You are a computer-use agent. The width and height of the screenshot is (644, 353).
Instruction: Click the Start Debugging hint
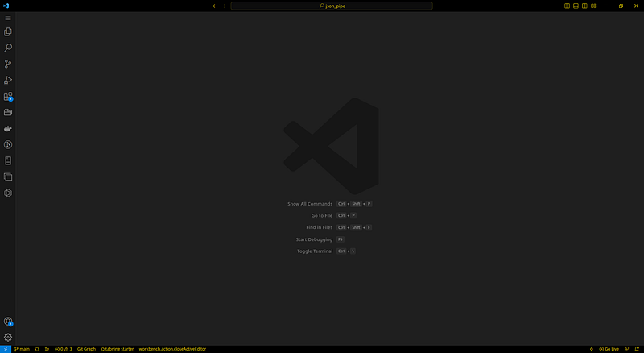point(314,239)
